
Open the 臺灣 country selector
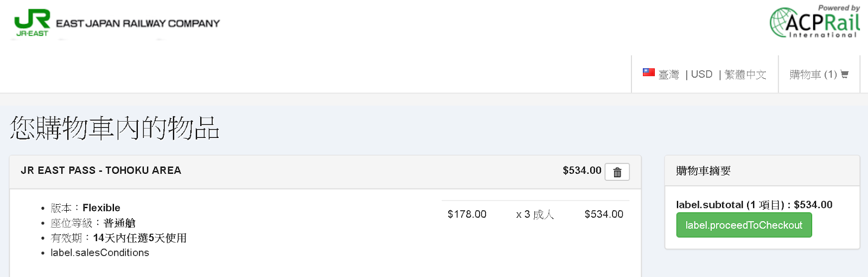click(x=668, y=74)
